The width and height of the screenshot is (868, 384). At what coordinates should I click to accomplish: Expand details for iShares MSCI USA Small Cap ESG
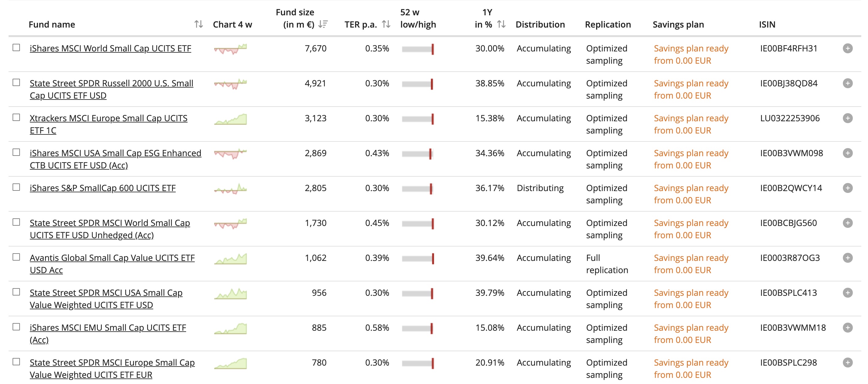point(847,153)
